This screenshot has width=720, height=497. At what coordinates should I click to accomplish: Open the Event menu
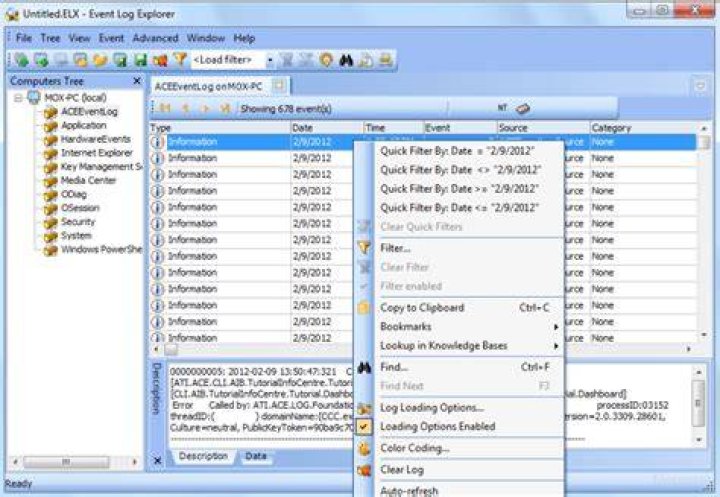pyautogui.click(x=111, y=38)
